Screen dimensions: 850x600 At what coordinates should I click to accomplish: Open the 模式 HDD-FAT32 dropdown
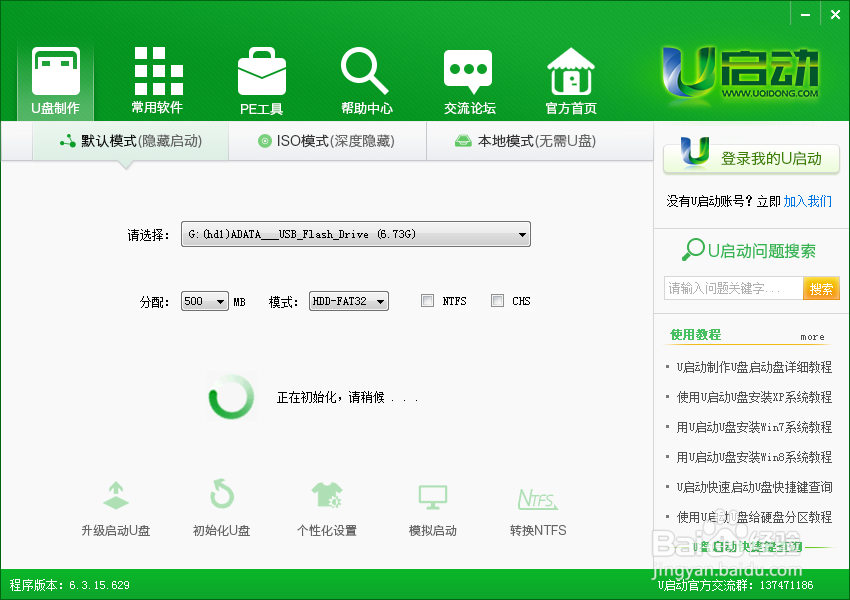click(349, 301)
